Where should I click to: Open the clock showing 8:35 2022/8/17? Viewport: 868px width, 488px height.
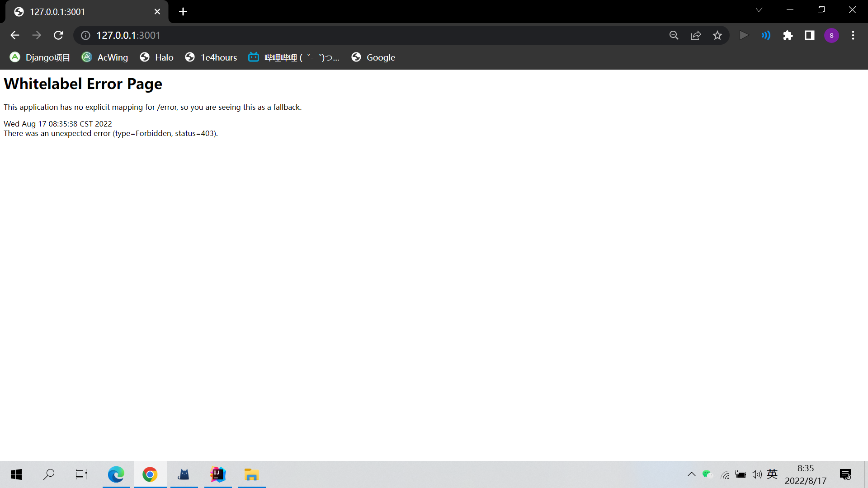click(x=806, y=474)
